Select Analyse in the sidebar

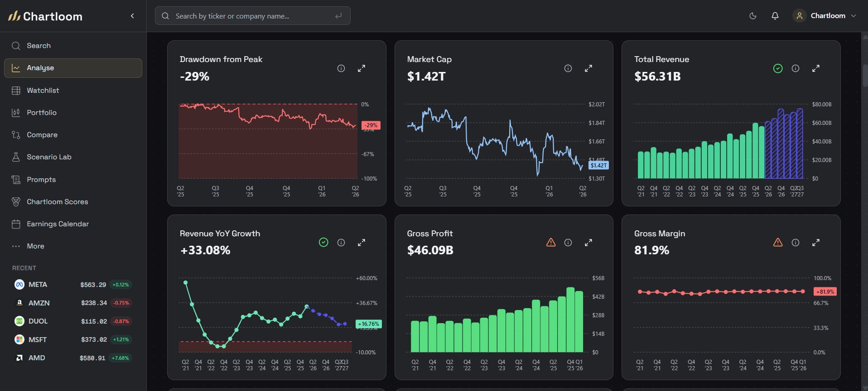73,68
